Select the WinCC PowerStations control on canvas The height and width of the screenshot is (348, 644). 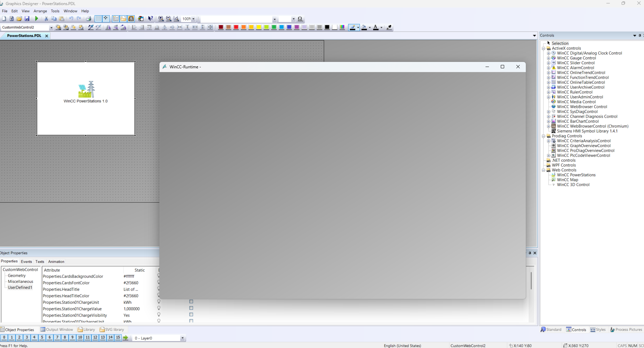tap(86, 98)
